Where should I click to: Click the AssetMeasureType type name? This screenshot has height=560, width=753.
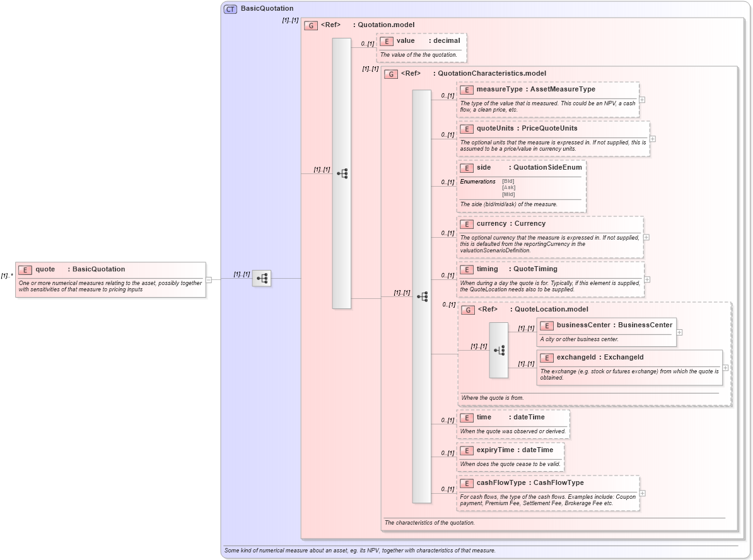[x=563, y=89]
